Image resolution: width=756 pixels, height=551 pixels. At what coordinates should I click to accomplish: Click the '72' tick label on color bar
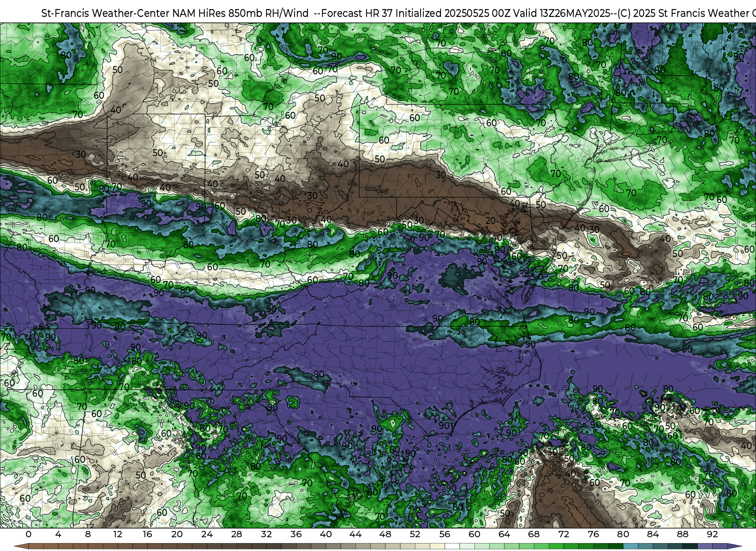pyautogui.click(x=563, y=534)
